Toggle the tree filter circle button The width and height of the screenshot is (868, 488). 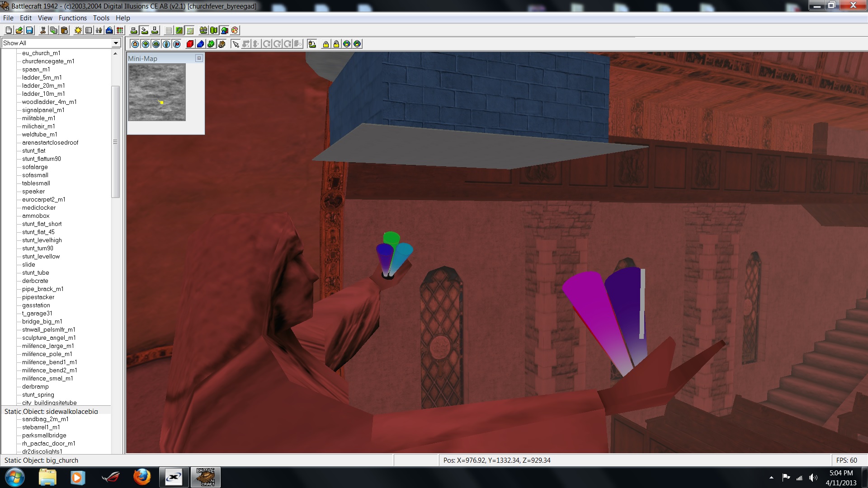(146, 44)
